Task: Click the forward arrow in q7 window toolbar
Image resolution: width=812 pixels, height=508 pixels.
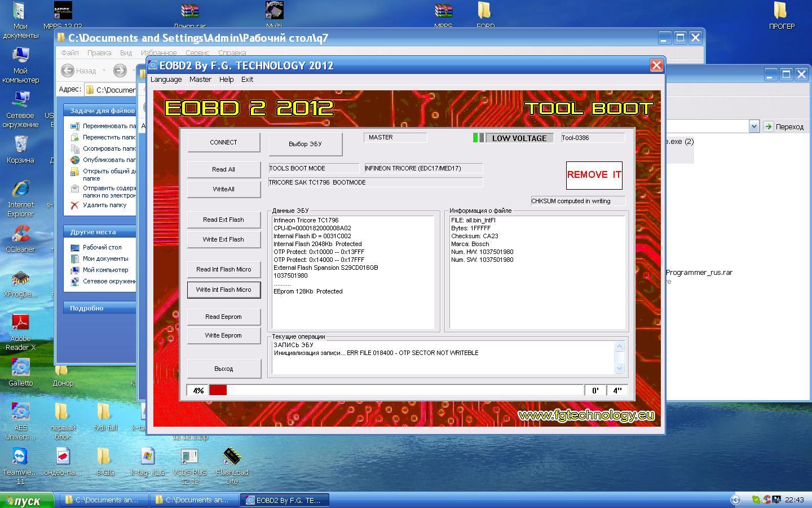Action: (x=120, y=71)
